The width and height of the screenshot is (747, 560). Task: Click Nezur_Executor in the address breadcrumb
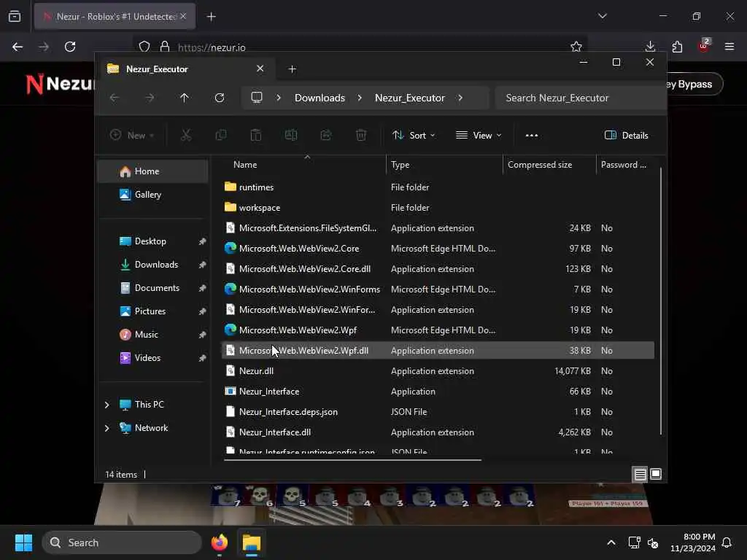pyautogui.click(x=410, y=98)
